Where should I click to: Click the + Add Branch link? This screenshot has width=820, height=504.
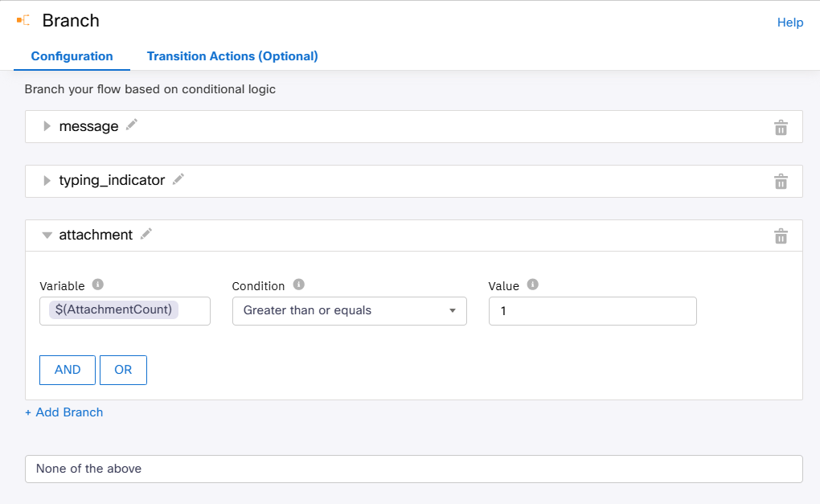tap(64, 412)
